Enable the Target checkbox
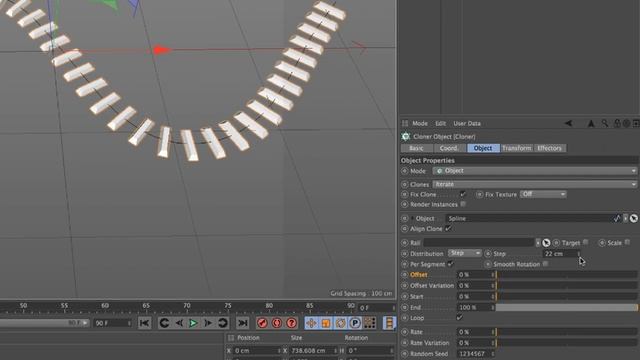The height and width of the screenshot is (360, 640). [x=586, y=242]
